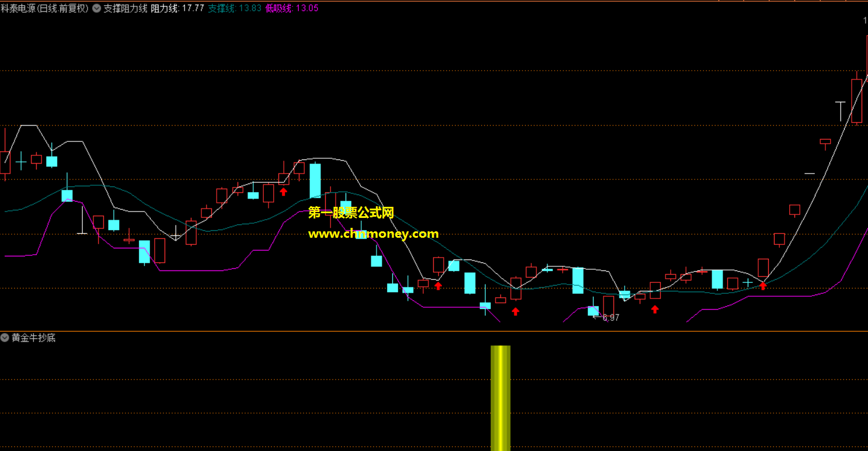The image size is (868, 451).
Task: Click the 科泰电源(日线.前复权) chart title
Action: pyautogui.click(x=45, y=8)
